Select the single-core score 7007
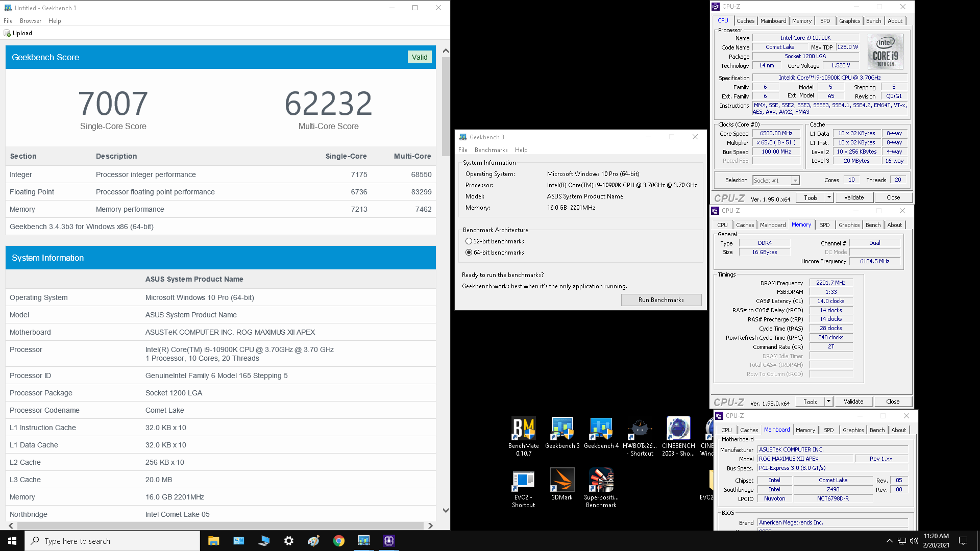 [x=113, y=104]
